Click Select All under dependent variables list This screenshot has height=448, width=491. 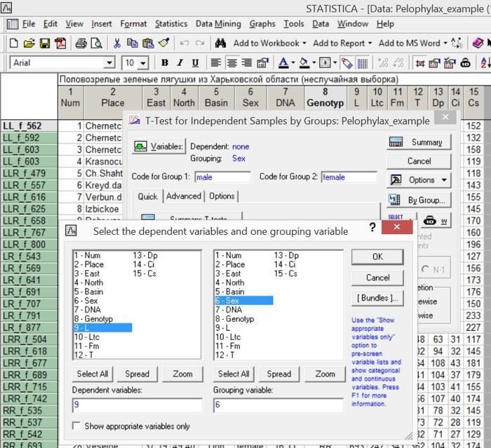93,374
